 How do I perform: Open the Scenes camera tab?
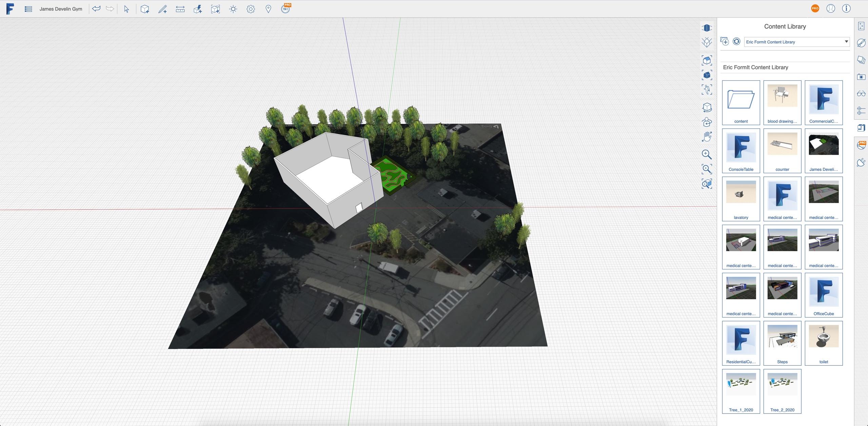tap(861, 77)
